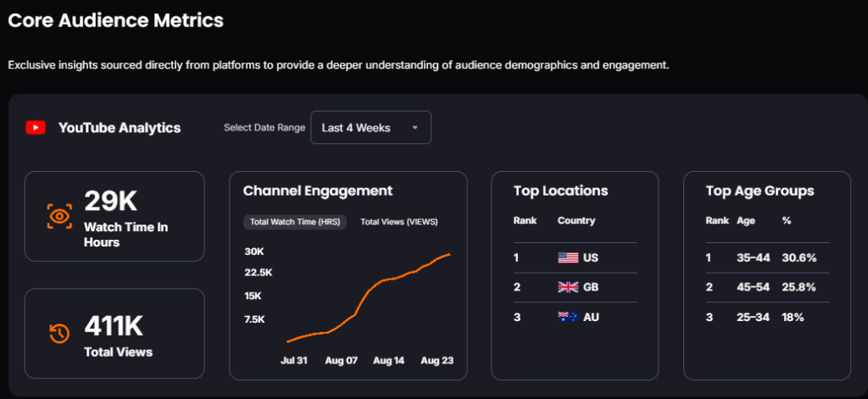
Task: Click the AU flag icon
Action: [568, 317]
